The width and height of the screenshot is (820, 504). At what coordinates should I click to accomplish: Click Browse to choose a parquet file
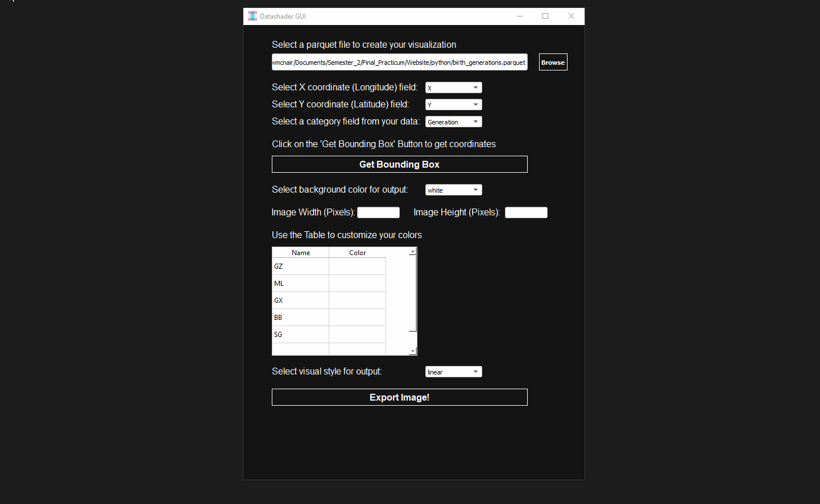coord(553,62)
